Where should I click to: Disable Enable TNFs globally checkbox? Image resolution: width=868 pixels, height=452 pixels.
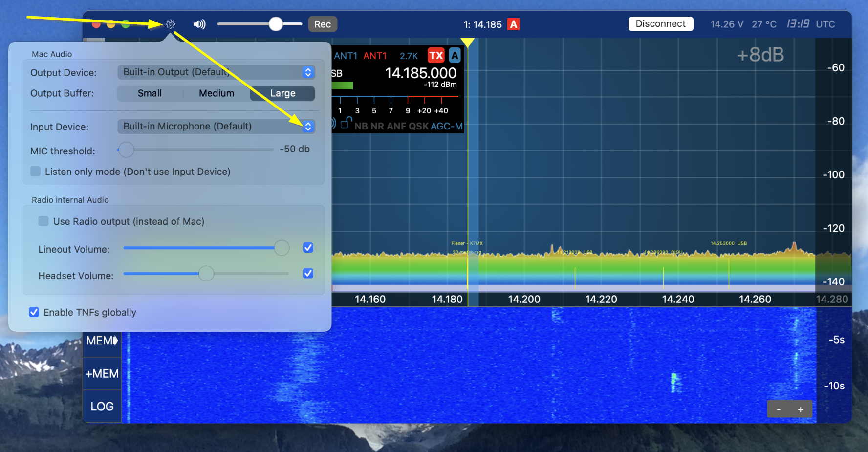tap(34, 312)
